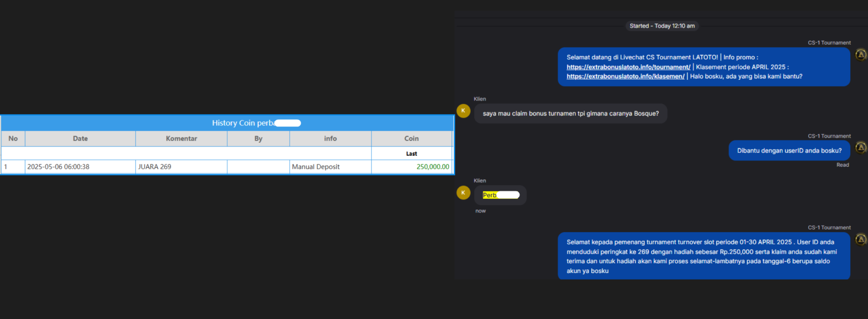
Task: Select the 'No' column header
Action: (x=13, y=138)
